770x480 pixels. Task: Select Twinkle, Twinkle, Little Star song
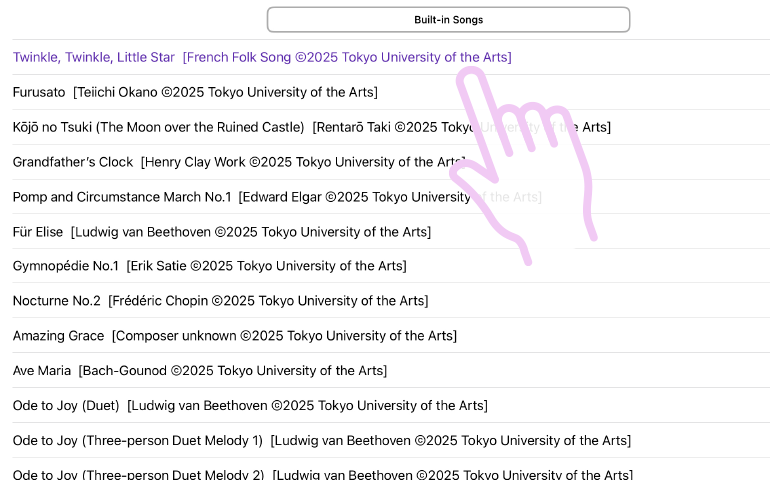tap(391, 57)
